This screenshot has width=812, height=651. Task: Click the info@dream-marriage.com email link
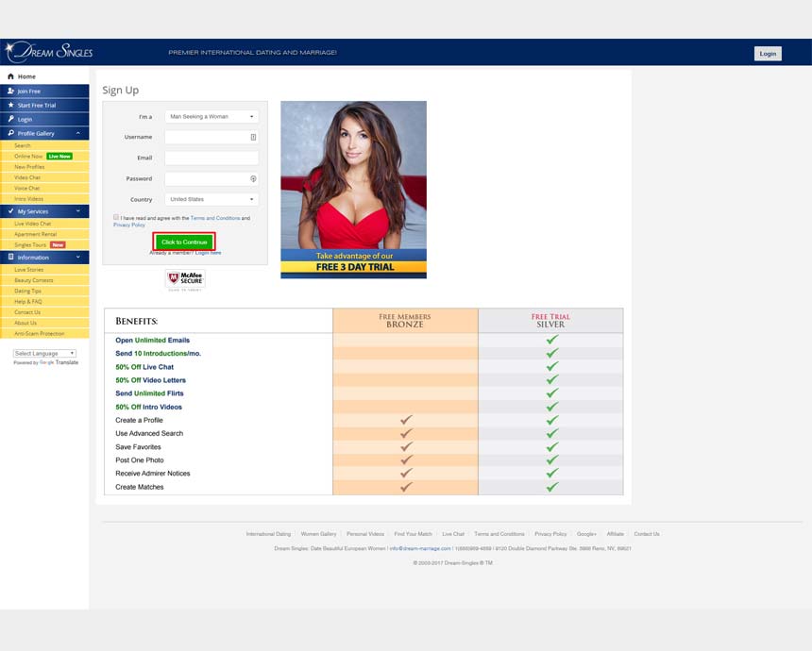pos(420,548)
